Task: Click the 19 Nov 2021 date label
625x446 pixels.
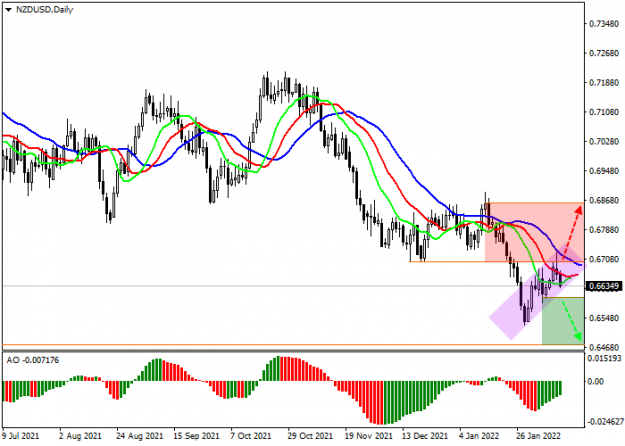Action: coord(368,436)
